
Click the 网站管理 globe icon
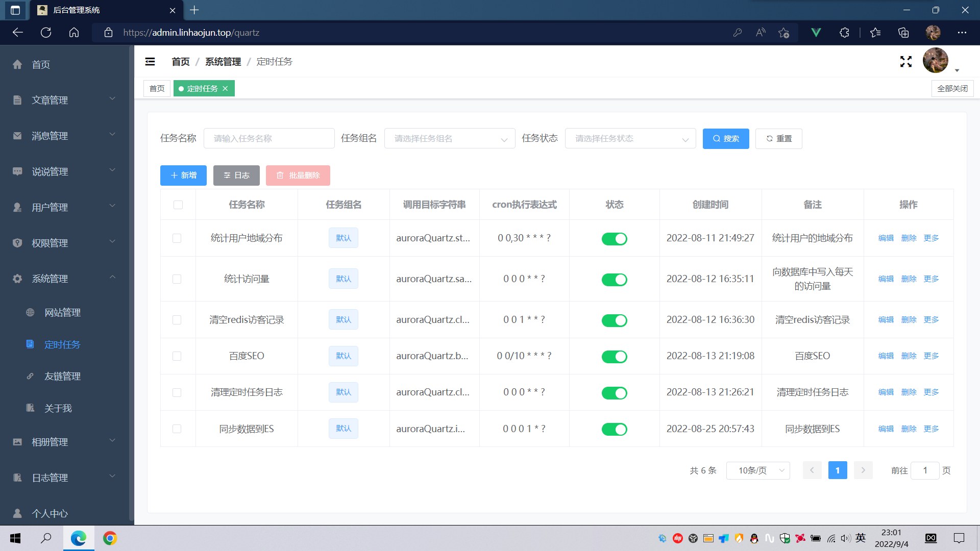click(x=30, y=312)
